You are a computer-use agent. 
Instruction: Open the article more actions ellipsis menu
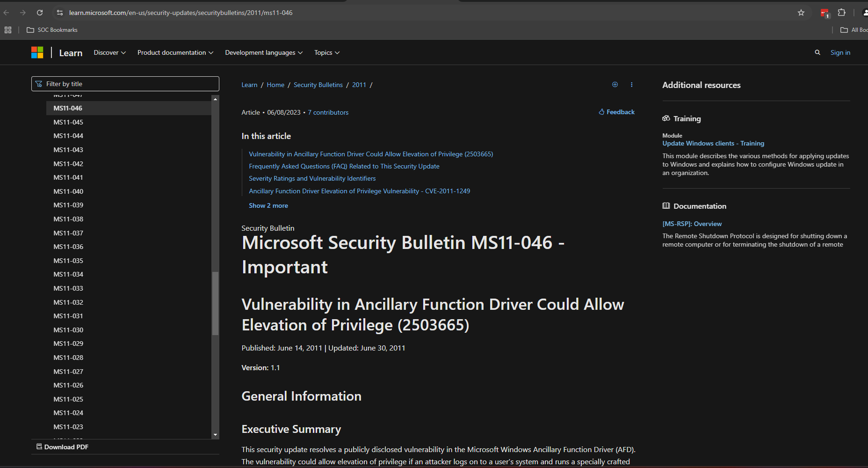pyautogui.click(x=631, y=85)
